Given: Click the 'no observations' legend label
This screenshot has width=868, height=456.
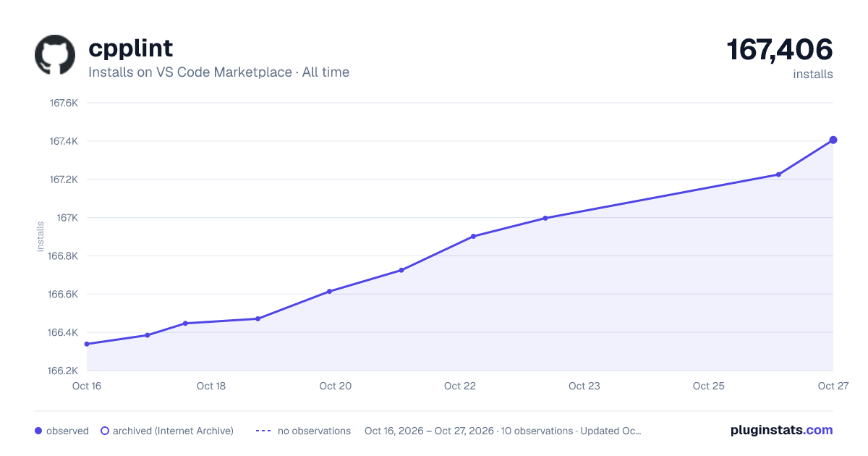Looking at the screenshot, I should [x=314, y=431].
